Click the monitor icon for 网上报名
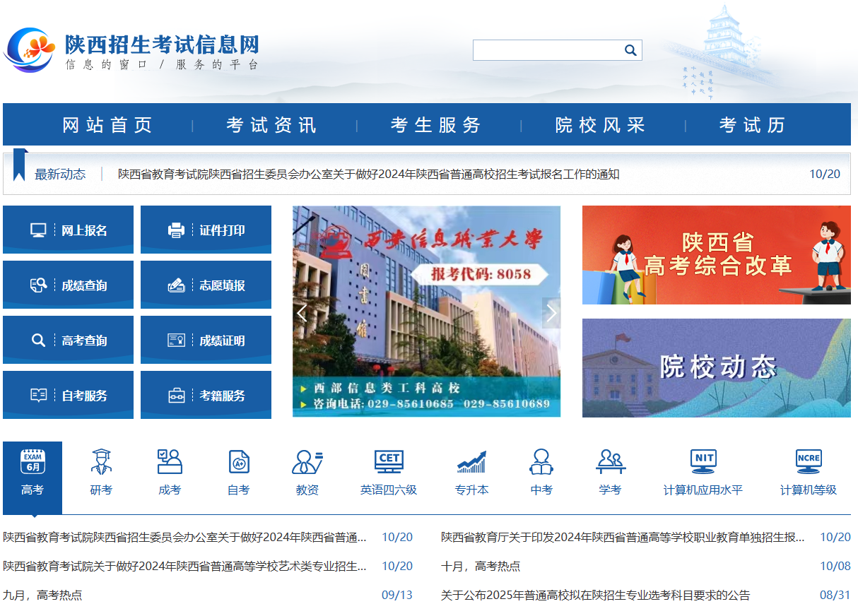The image size is (858, 616). (x=38, y=230)
